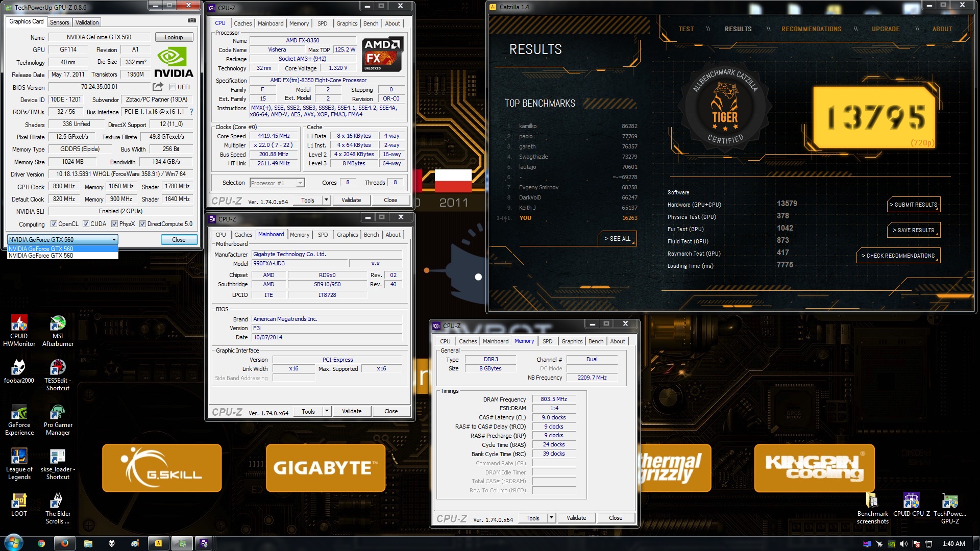Open the RECOMMENDATIONS menu in Catzilla
The image size is (980, 551).
812,29
